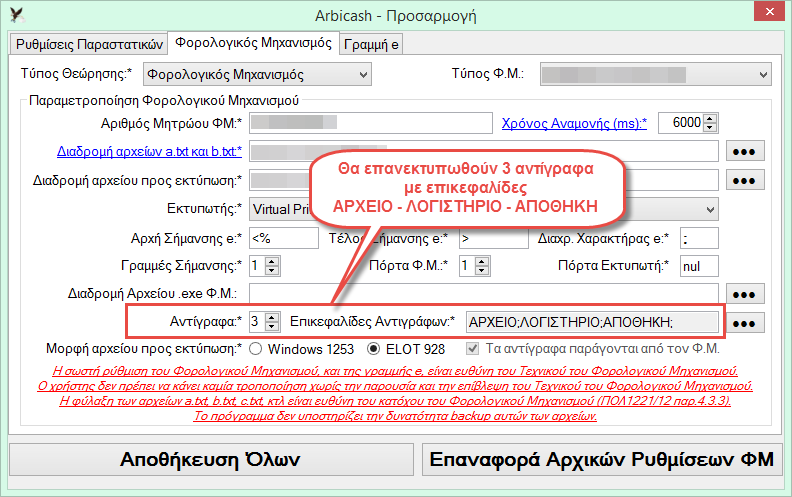Image resolution: width=792 pixels, height=497 pixels.
Task: Open the Γραμμή e tab
Action: [371, 44]
